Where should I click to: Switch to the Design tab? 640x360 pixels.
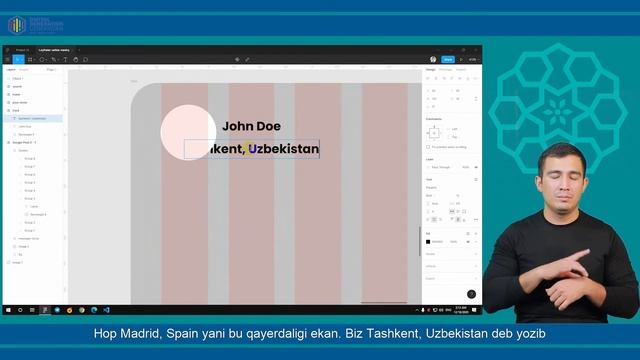click(431, 70)
